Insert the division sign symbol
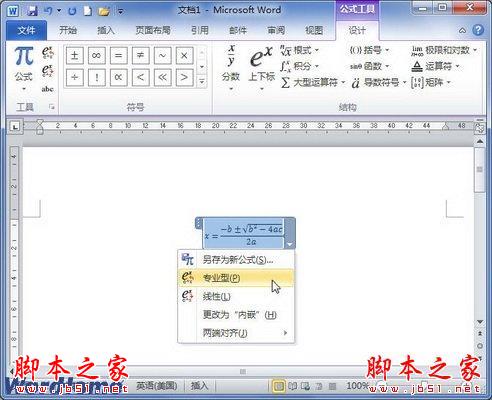492x400 pixels. 75,77
